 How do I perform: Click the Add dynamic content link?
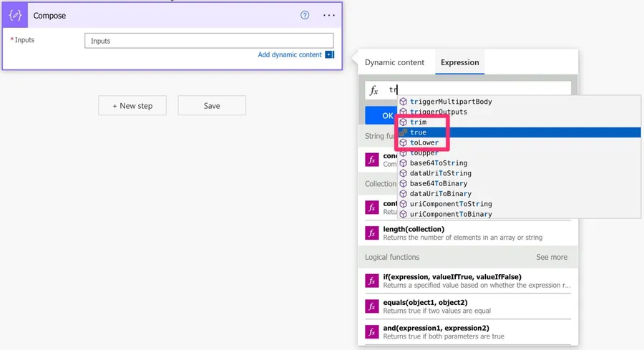[x=290, y=55]
